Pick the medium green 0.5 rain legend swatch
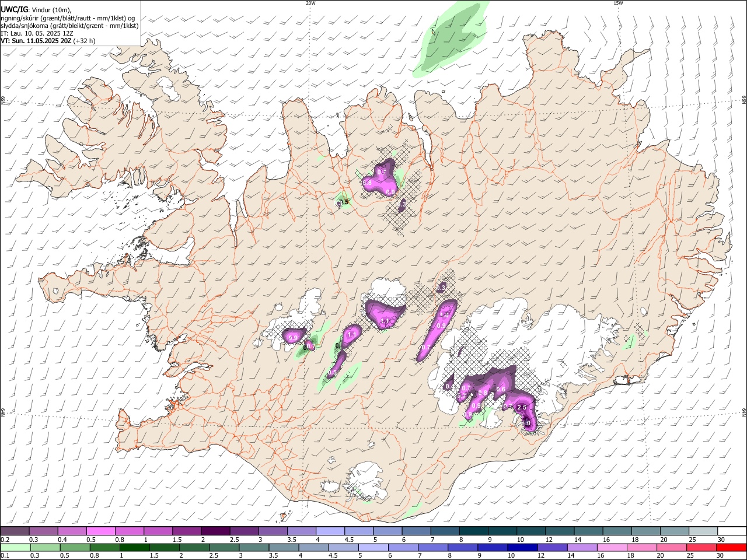Screen dimensions: 747x560 point(75,548)
